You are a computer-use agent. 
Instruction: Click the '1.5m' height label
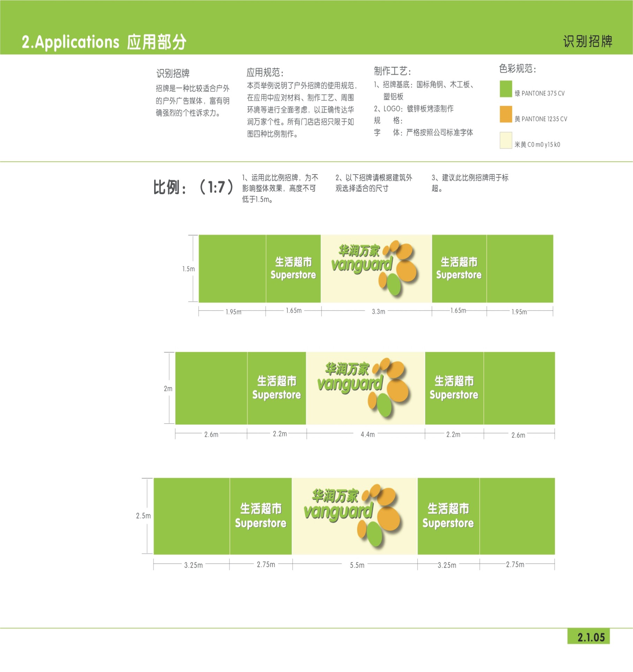tap(188, 269)
